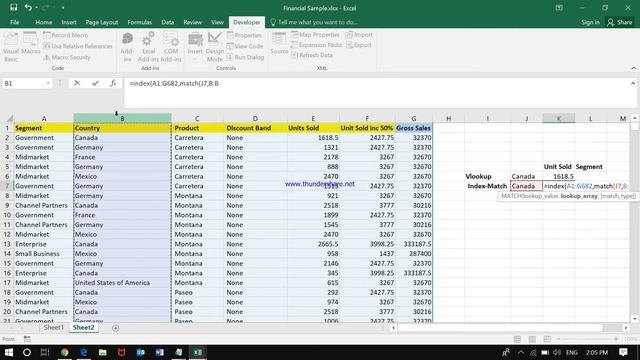Open the Windows Start menu
Viewport: 640px width, 360px height.
8,352
